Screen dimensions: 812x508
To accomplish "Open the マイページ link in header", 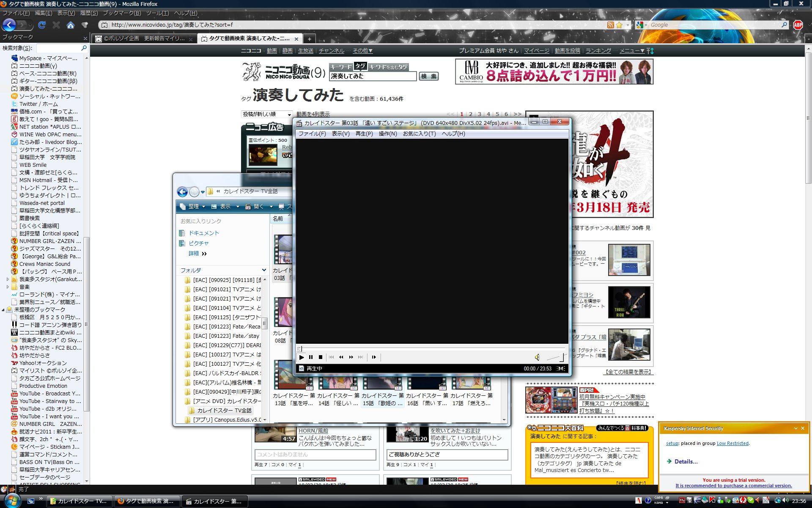I will 537,51.
